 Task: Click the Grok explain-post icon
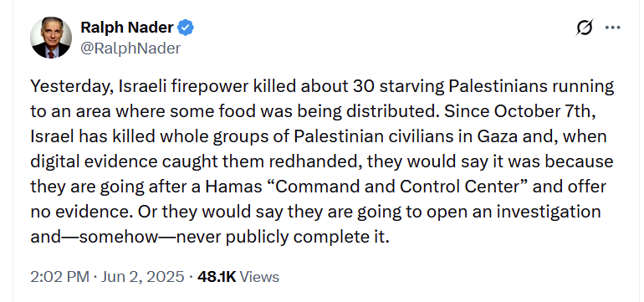[x=584, y=28]
